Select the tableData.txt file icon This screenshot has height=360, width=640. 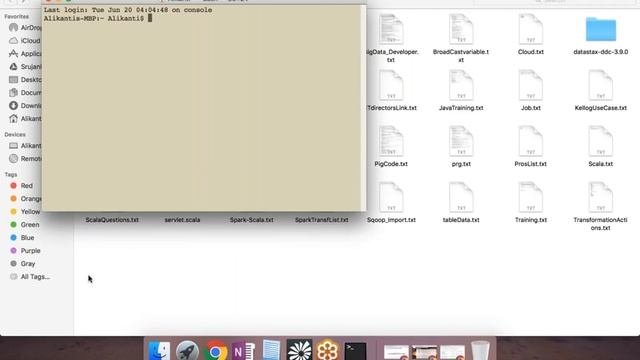tap(461, 197)
